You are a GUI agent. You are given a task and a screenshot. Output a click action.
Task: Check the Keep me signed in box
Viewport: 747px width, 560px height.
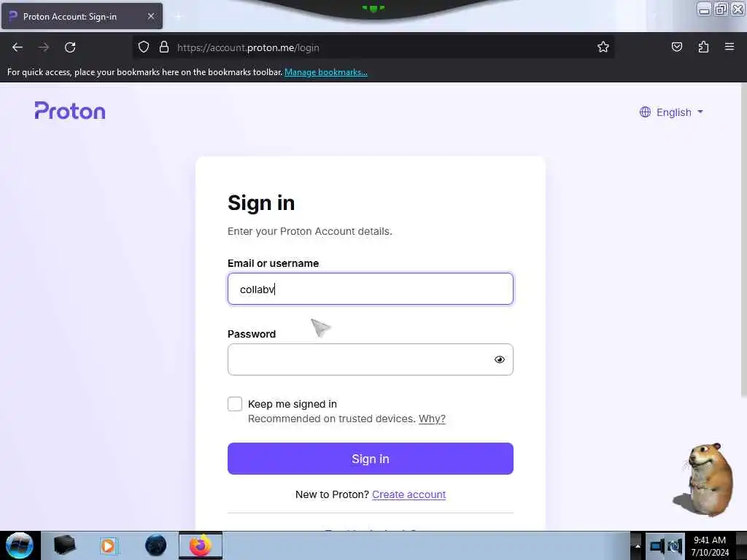pos(235,404)
